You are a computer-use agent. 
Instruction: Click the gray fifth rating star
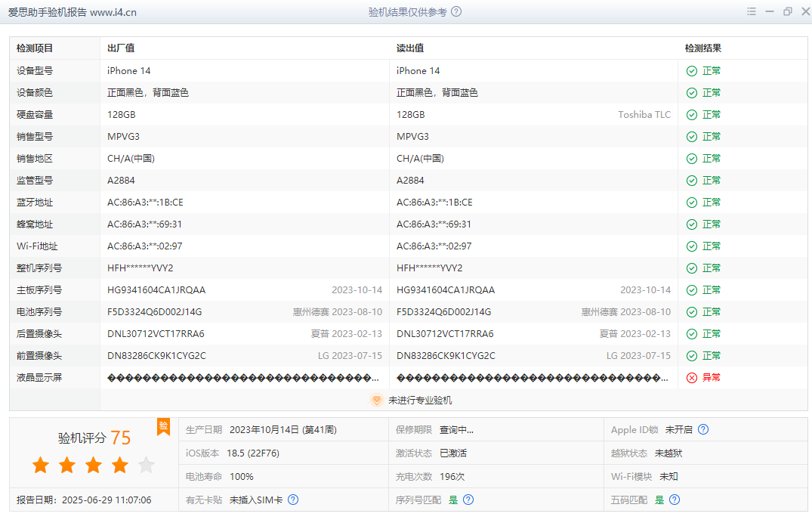point(147,466)
